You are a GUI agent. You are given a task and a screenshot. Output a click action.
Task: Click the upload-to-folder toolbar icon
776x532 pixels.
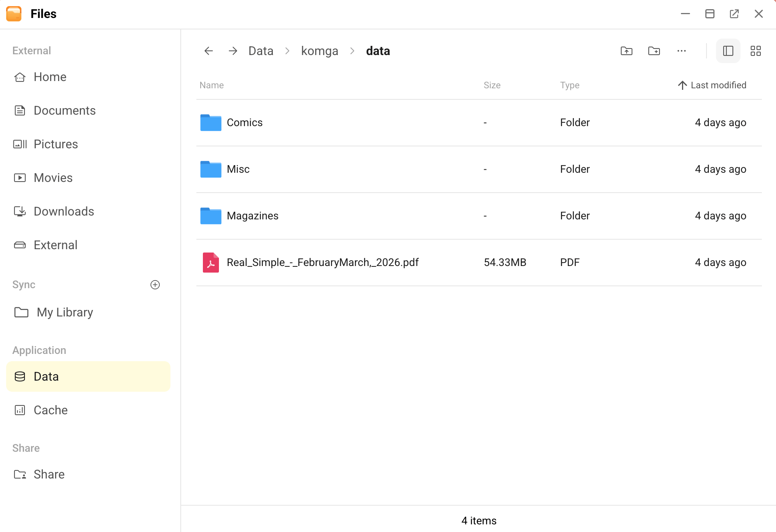(626, 50)
